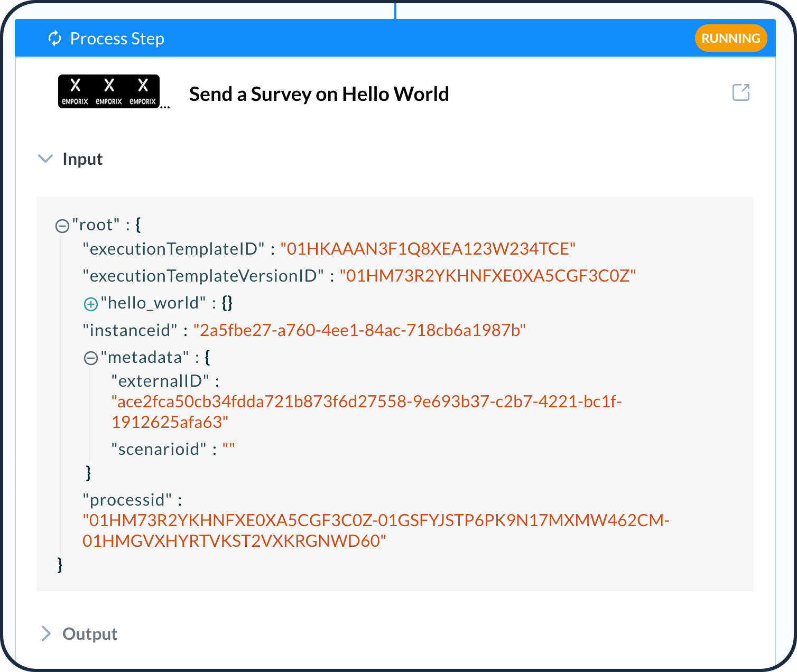Collapse the "root" JSON node
Image resolution: width=797 pixels, height=672 pixels.
click(x=62, y=226)
